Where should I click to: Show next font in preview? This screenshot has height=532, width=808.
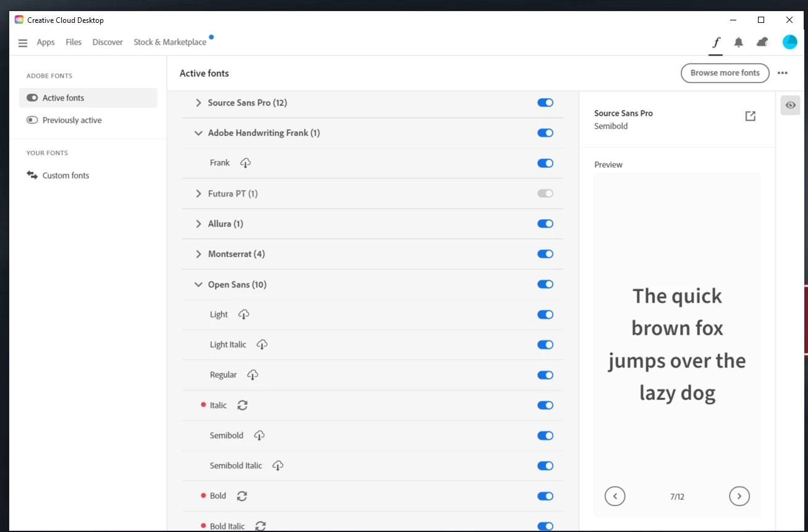[739, 496]
